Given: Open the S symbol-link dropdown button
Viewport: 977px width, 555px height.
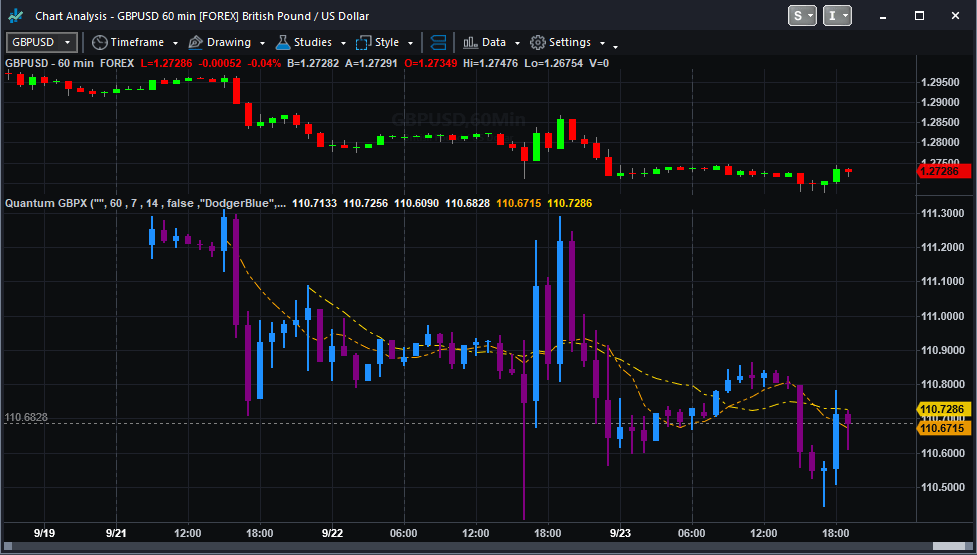Looking at the screenshot, I should pyautogui.click(x=802, y=16).
